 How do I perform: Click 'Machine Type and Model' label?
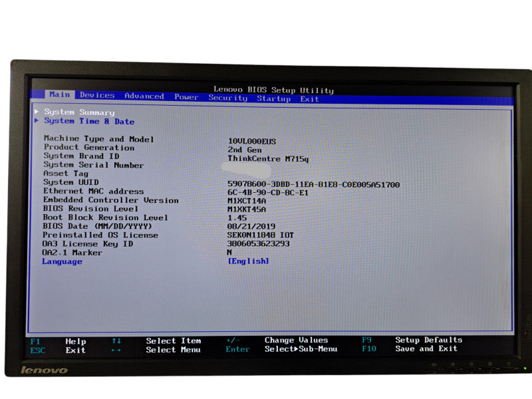[x=98, y=139]
